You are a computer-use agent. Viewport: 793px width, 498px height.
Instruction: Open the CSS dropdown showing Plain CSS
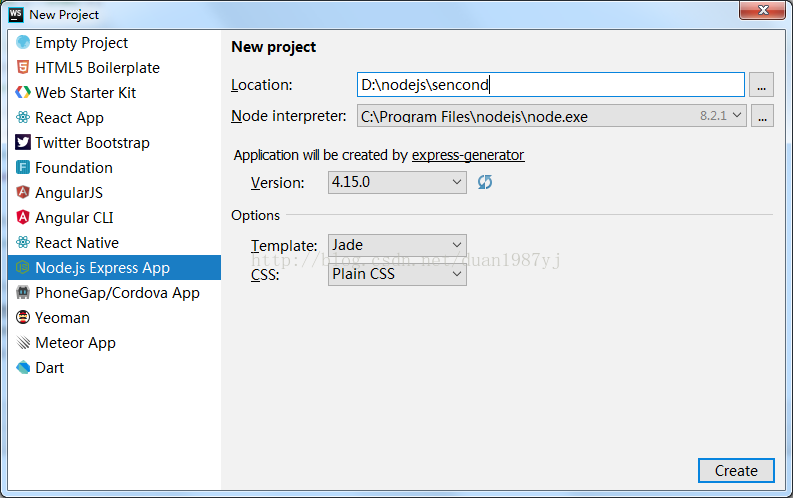tap(397, 274)
